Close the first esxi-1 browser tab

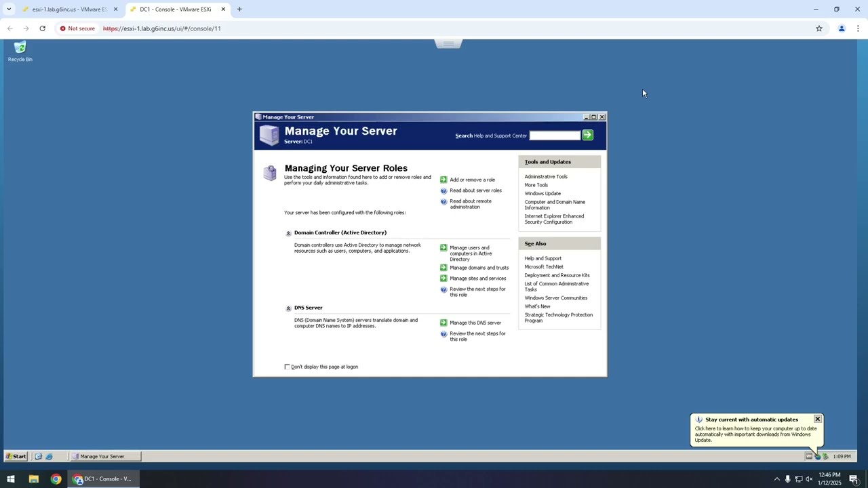(x=115, y=9)
